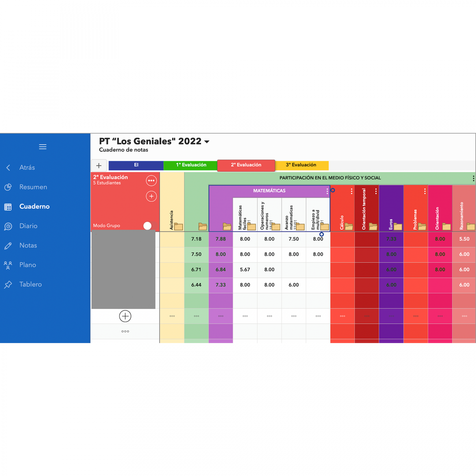The image size is (476, 476).
Task: Open the MATEMÁTICAS column options menu
Action: point(327,191)
